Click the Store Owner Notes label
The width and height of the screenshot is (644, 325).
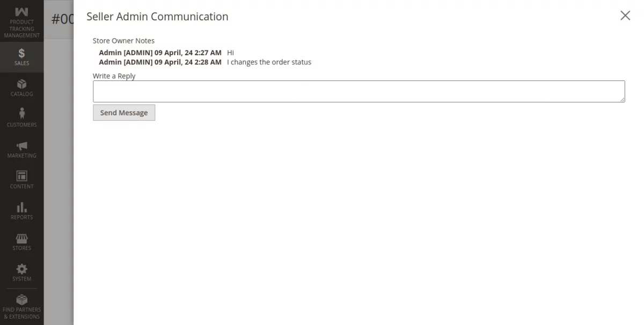click(123, 41)
